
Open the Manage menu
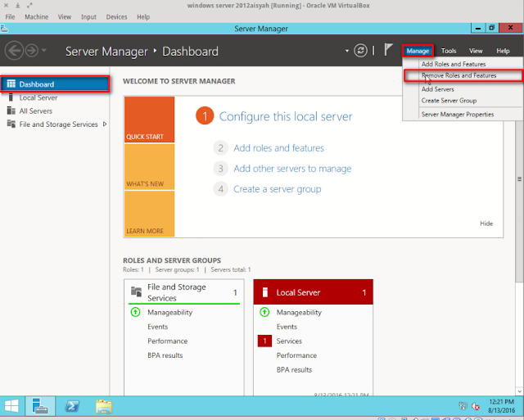[418, 51]
